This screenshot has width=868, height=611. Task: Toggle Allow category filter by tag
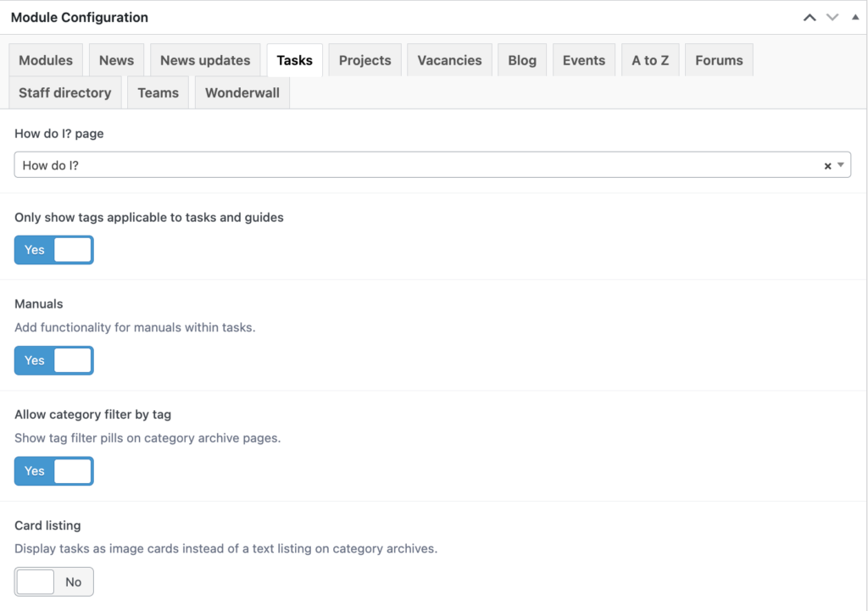[53, 471]
